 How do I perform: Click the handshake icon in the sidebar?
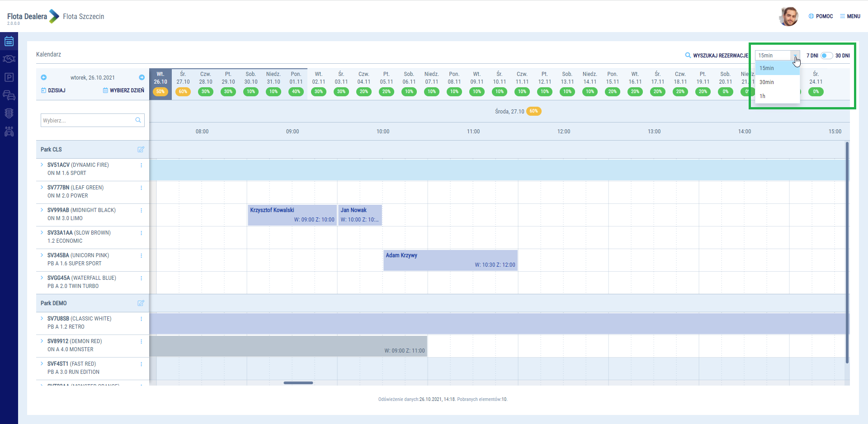pyautogui.click(x=9, y=59)
